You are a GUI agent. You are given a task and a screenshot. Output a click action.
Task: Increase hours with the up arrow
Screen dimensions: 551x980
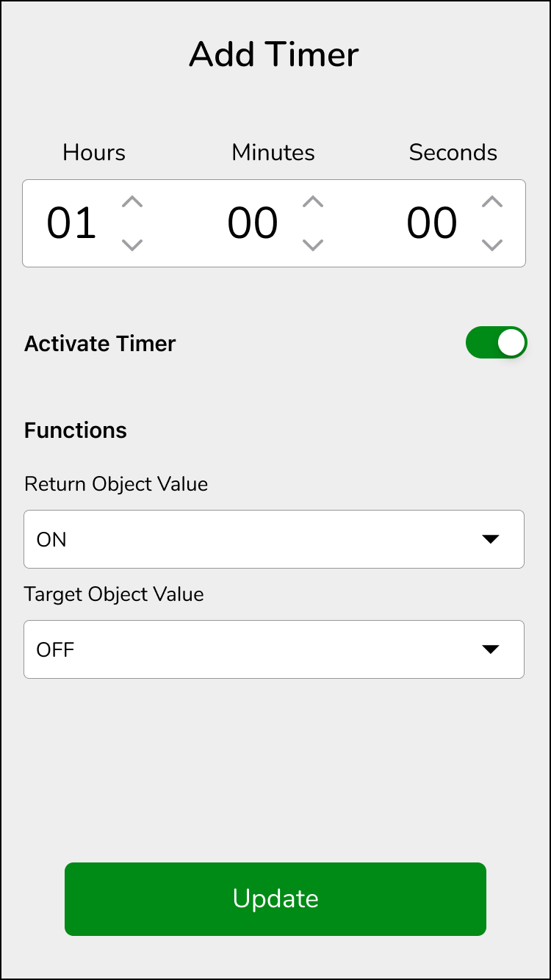tap(132, 202)
